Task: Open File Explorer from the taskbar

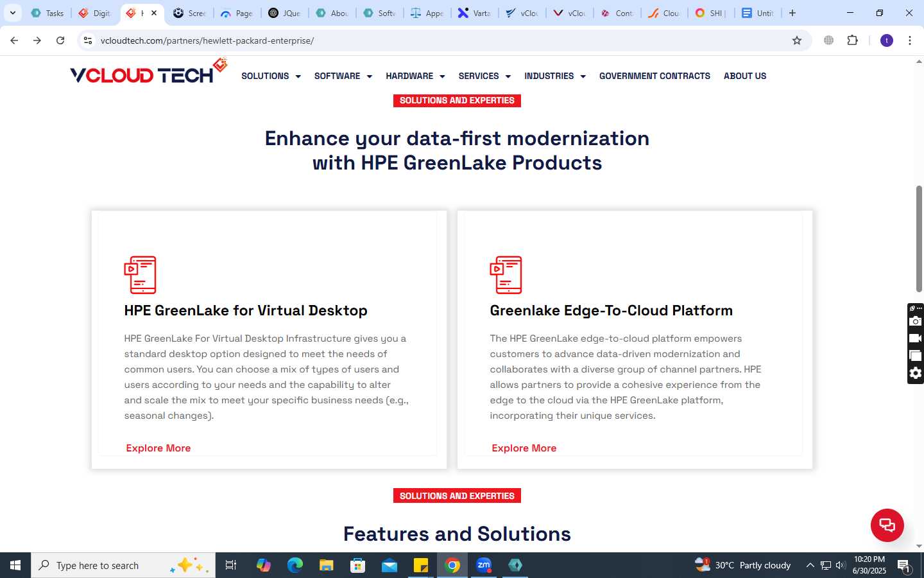Action: coord(326,565)
